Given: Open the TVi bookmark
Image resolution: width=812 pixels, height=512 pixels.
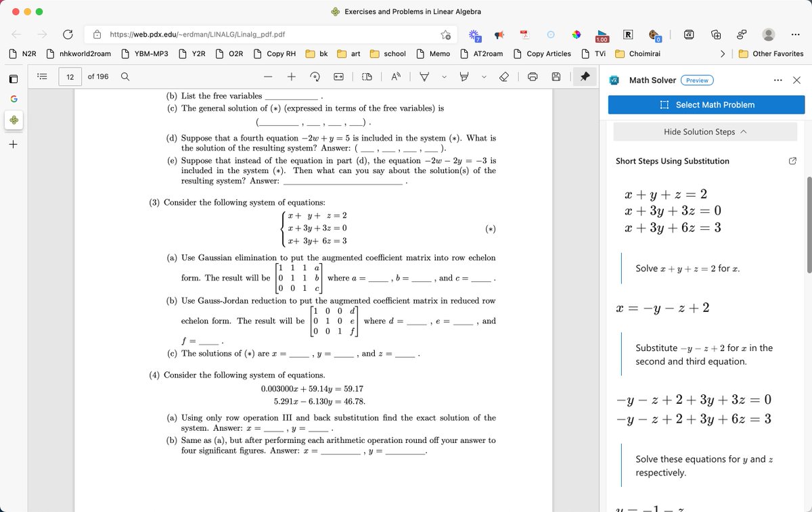Looking at the screenshot, I should tap(593, 53).
